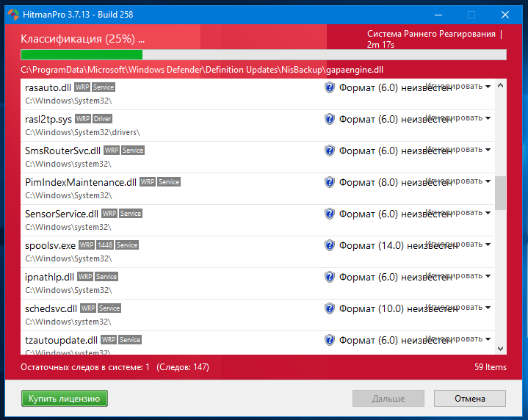
Task: Select the SensorService.dll file name
Action: point(62,214)
